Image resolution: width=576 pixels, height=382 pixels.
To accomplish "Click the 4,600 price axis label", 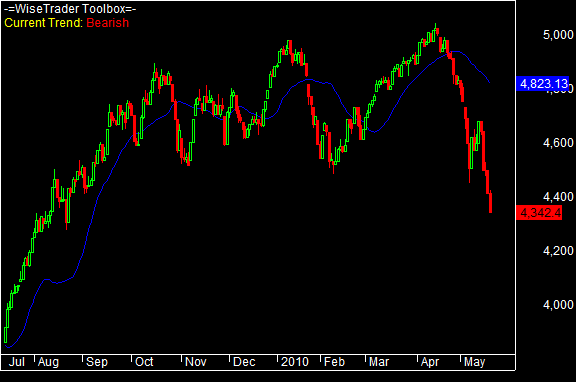I will 558,143.
